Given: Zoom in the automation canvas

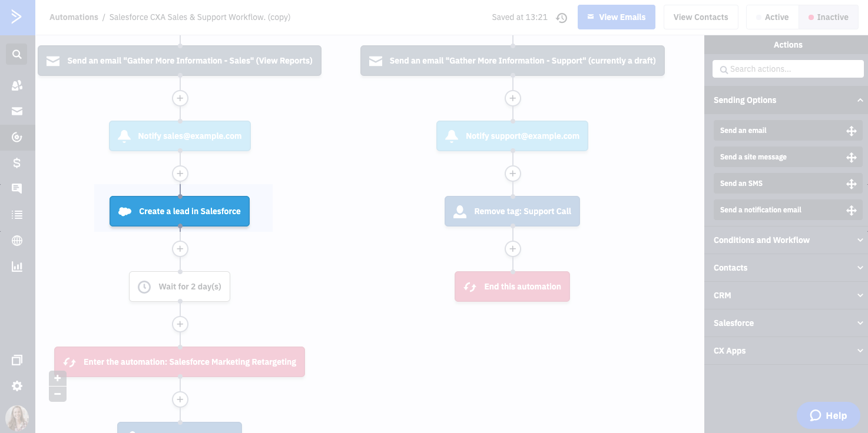Looking at the screenshot, I should click(x=58, y=378).
